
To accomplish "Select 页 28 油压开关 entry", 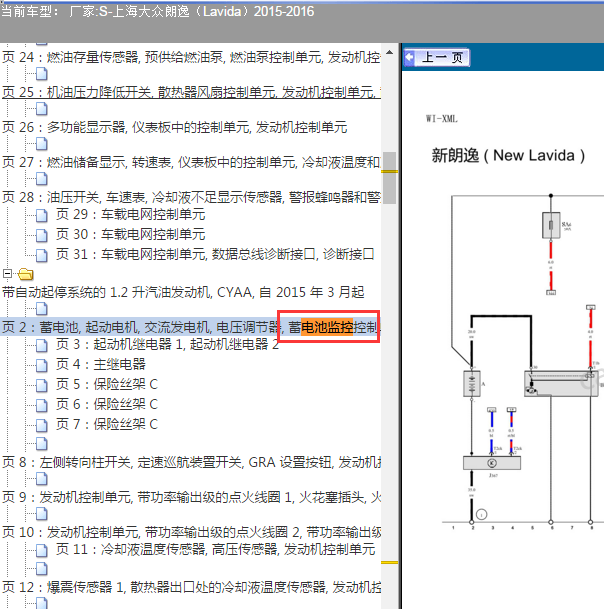I will [x=191, y=197].
